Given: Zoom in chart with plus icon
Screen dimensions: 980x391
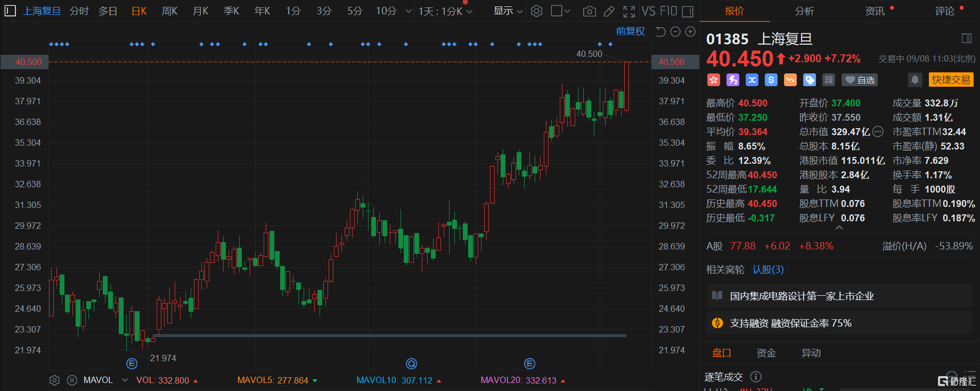Looking at the screenshot, I should click(690, 32).
